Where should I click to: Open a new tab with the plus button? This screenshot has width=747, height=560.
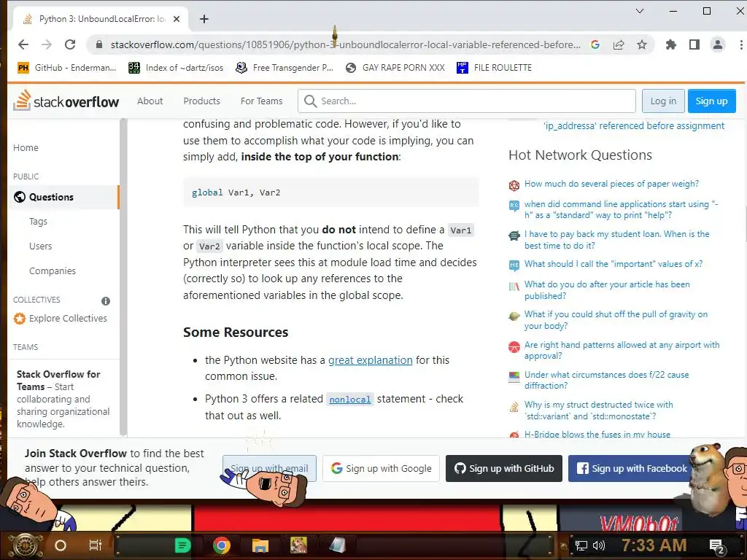click(204, 19)
